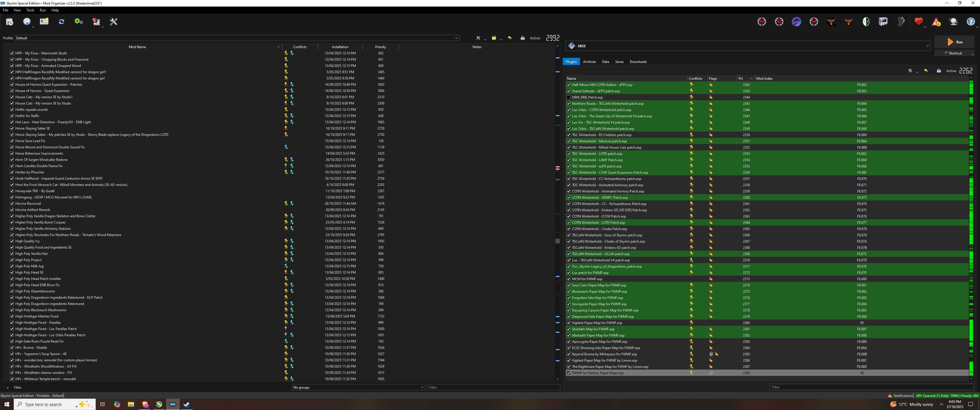Launch the green face shortcut icon
Image resolution: width=980 pixels, height=410 pixels.
click(866, 22)
